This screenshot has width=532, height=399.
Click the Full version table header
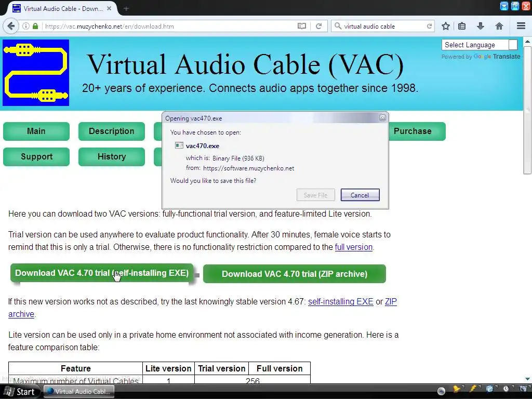point(280,368)
